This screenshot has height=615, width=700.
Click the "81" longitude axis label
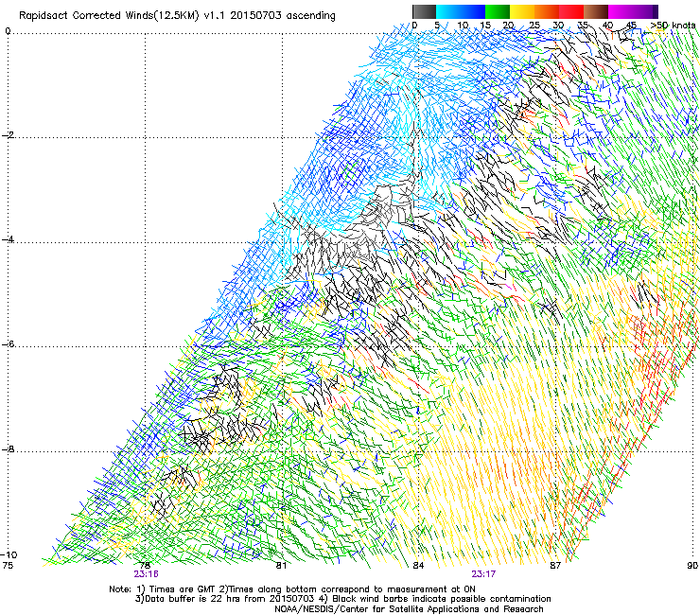[281, 566]
